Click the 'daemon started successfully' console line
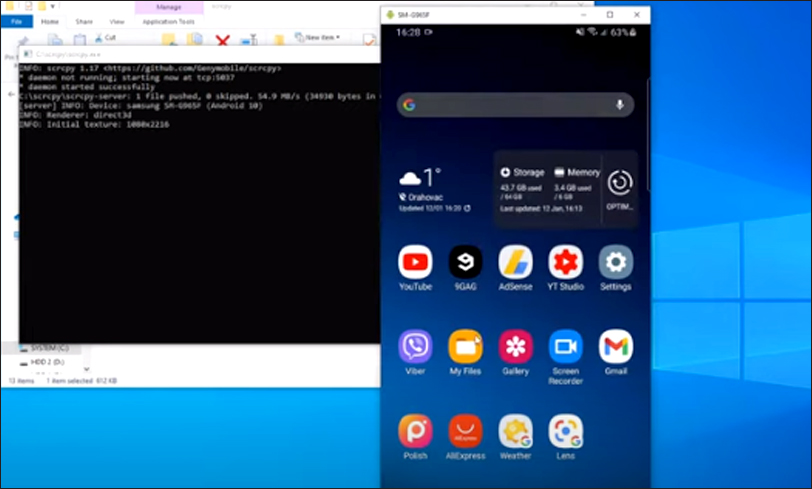This screenshot has width=812, height=489. pyautogui.click(x=87, y=87)
